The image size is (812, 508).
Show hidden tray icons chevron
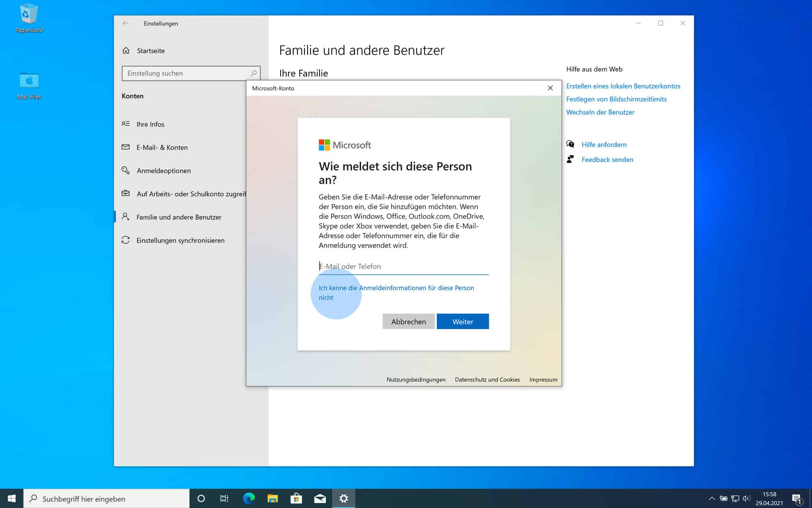712,499
